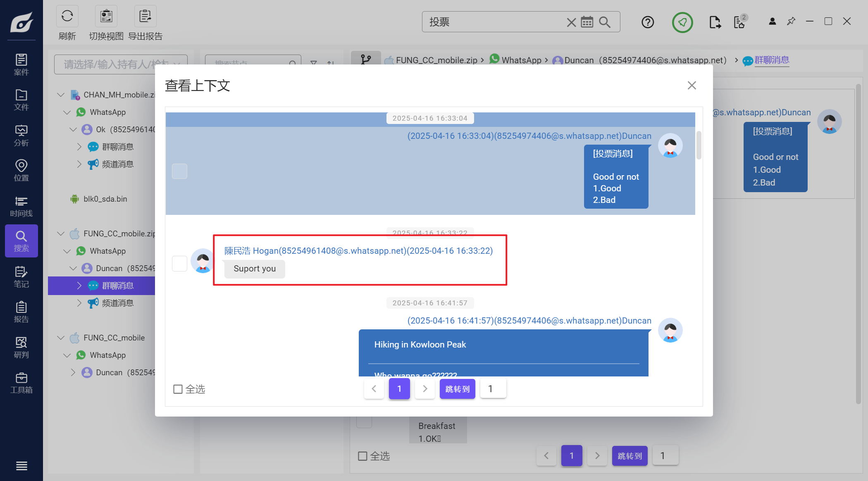This screenshot has height=481, width=868.
Task: Tick the checkbox next to the poll message
Action: tap(179, 171)
